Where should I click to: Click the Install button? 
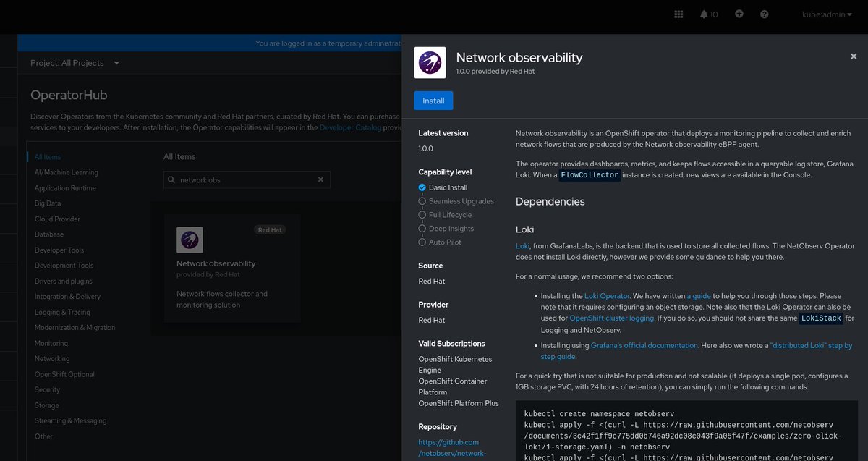(433, 101)
